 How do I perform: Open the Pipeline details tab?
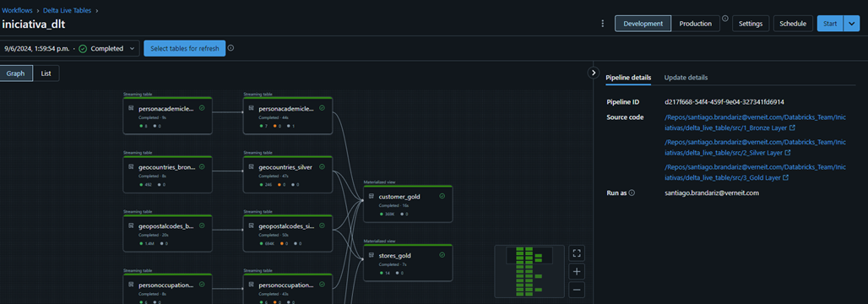tap(628, 78)
